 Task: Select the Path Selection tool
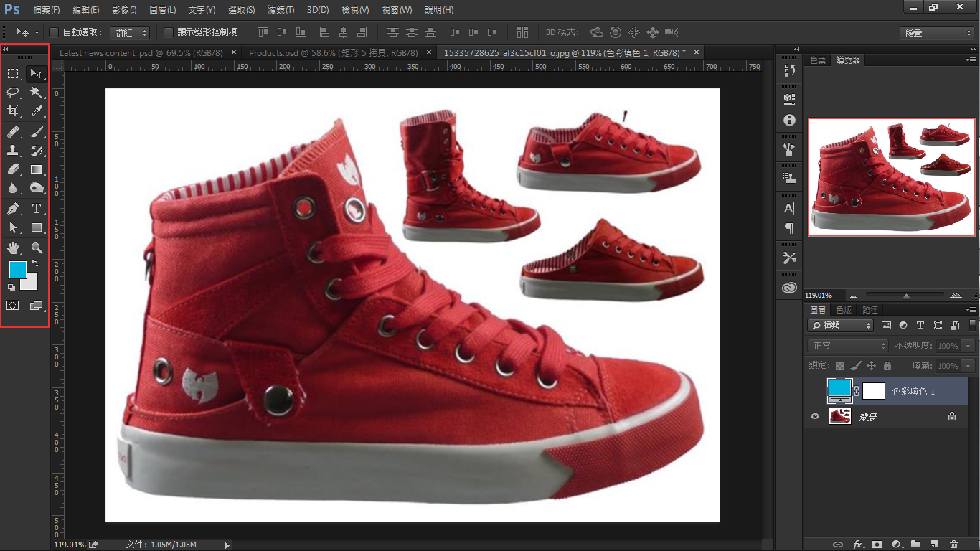13,227
